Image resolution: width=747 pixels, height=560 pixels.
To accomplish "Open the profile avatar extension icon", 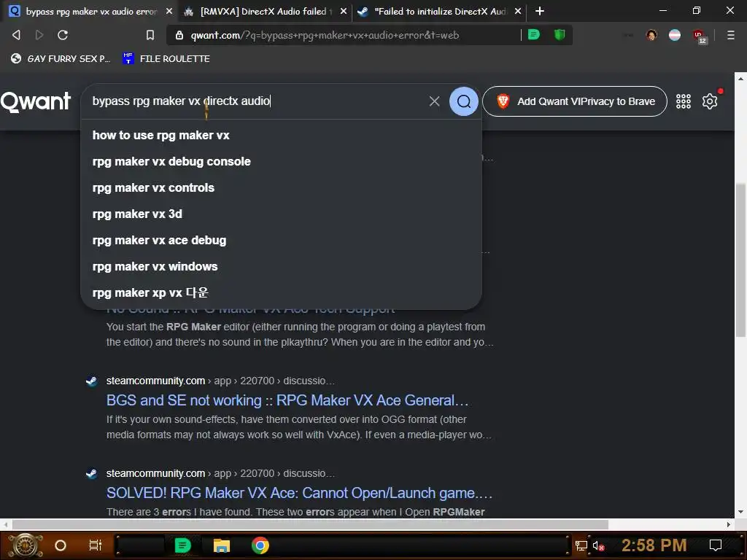I will 651,35.
